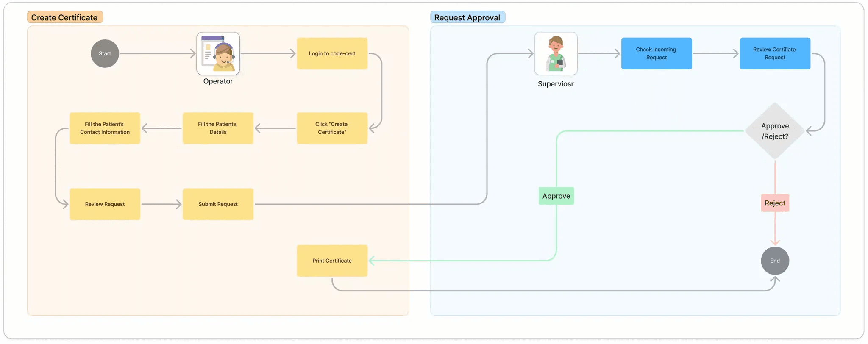
Task: Select the Print Certificate step box
Action: click(x=332, y=261)
